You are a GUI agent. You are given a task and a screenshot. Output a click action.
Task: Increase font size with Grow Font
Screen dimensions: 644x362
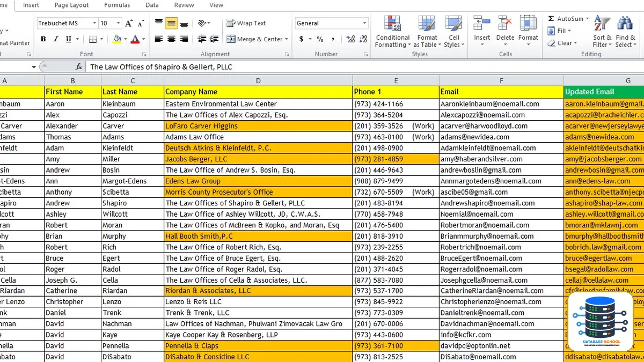(129, 23)
